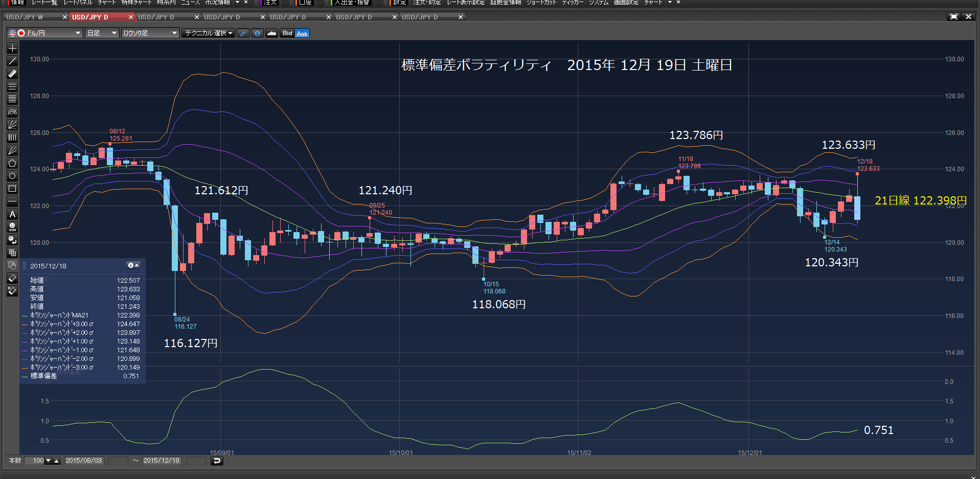Select the trend line drawing tool
980x479 pixels.
click(x=12, y=61)
